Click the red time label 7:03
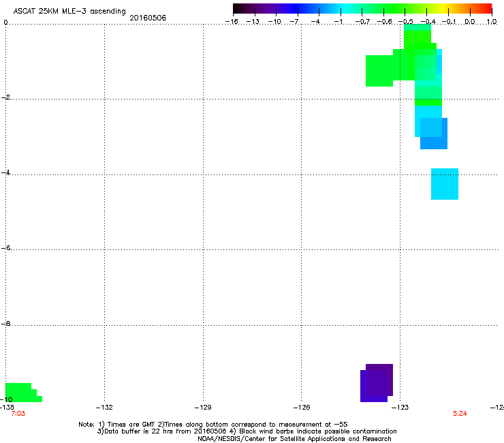The width and height of the screenshot is (504, 443). [18, 414]
